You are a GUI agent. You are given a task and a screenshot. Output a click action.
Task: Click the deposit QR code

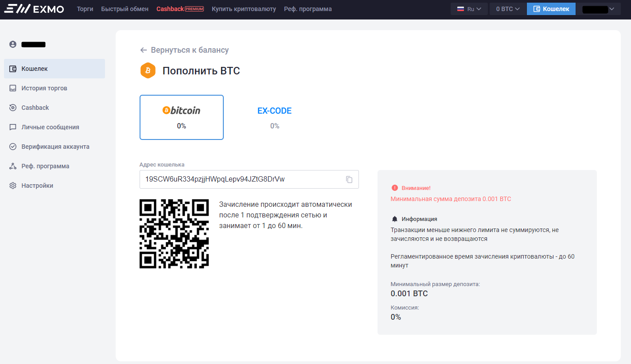point(174,233)
